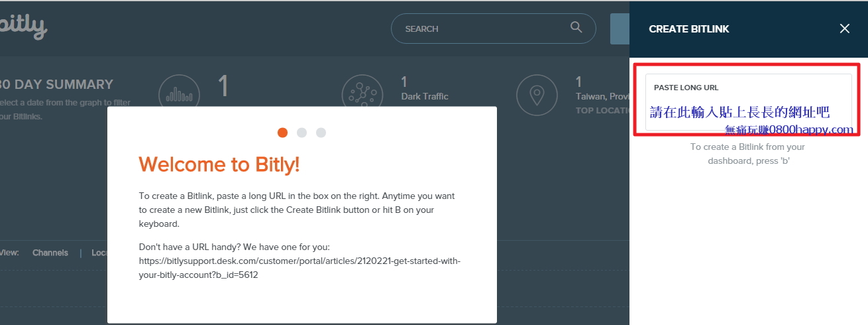868x325 pixels.
Task: Click the Welcome to Bitly! heading
Action: click(x=219, y=164)
